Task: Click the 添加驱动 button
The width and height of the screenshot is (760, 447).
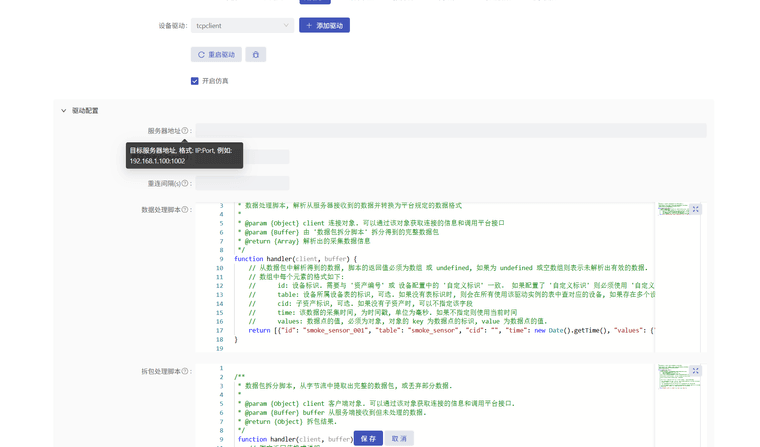Action: (324, 25)
